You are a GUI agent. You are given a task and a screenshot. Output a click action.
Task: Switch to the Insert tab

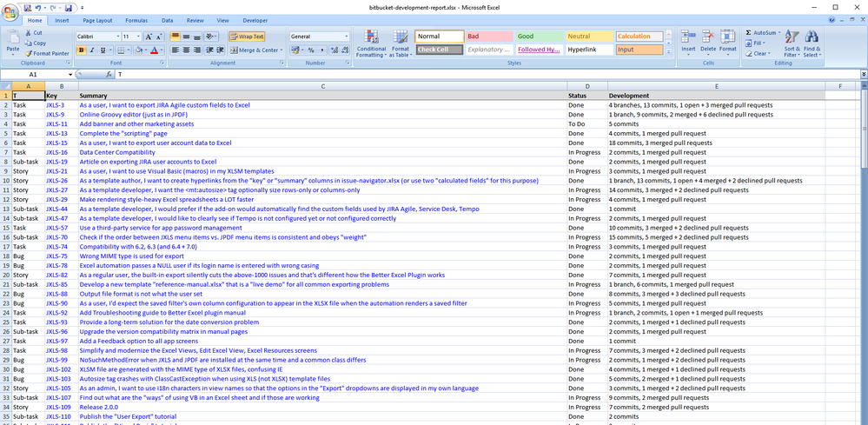[x=62, y=21]
